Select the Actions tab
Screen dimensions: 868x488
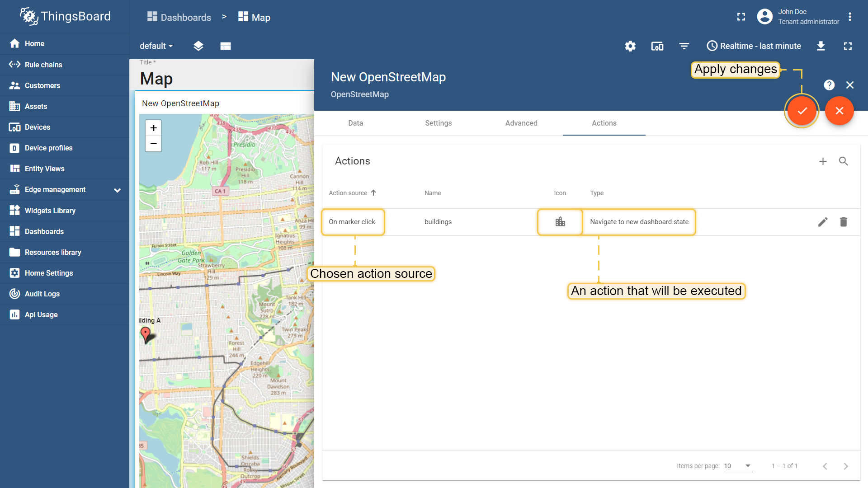coord(604,123)
